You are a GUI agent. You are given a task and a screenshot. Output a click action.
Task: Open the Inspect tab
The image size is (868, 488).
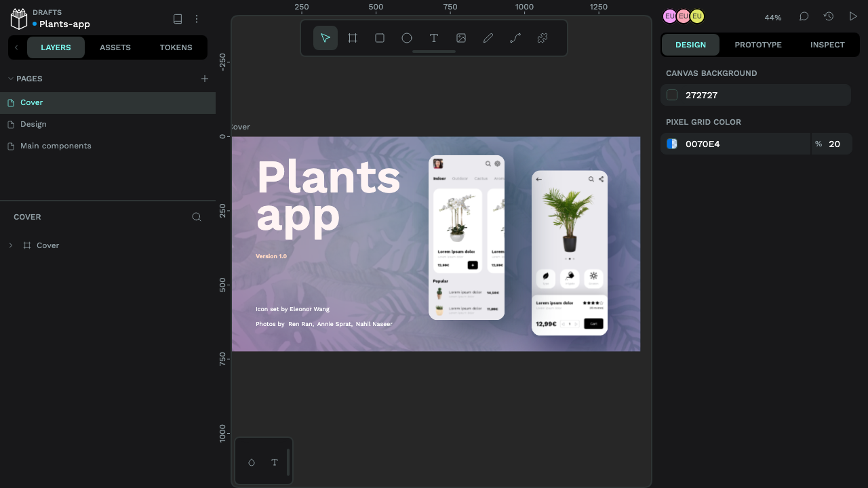827,45
